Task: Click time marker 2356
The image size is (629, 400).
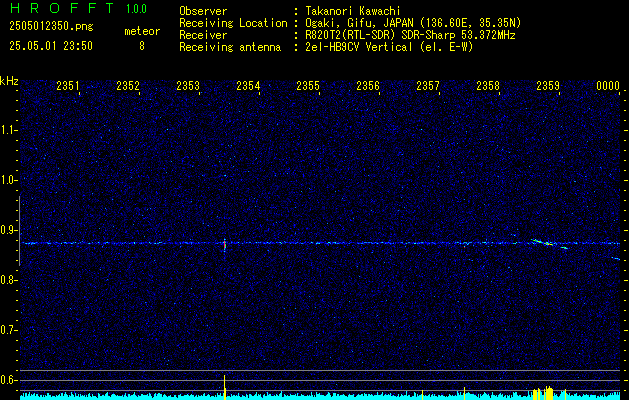Action: (368, 85)
